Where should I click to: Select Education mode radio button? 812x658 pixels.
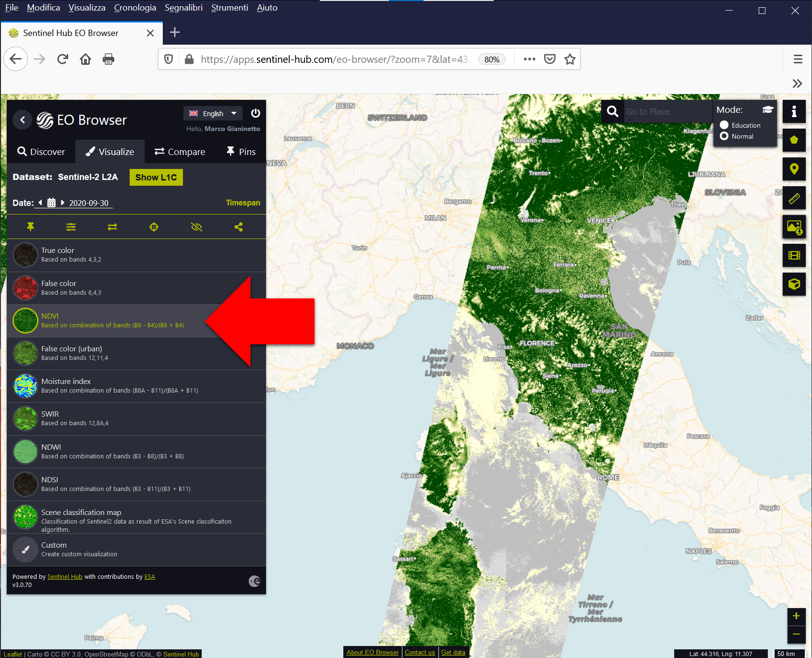pos(724,125)
